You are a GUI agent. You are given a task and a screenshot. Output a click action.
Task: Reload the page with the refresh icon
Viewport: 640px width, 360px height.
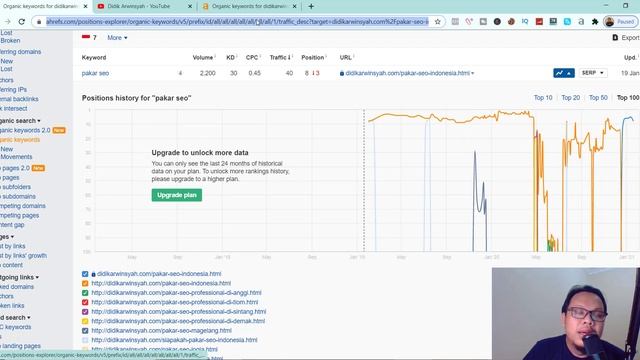point(22,22)
